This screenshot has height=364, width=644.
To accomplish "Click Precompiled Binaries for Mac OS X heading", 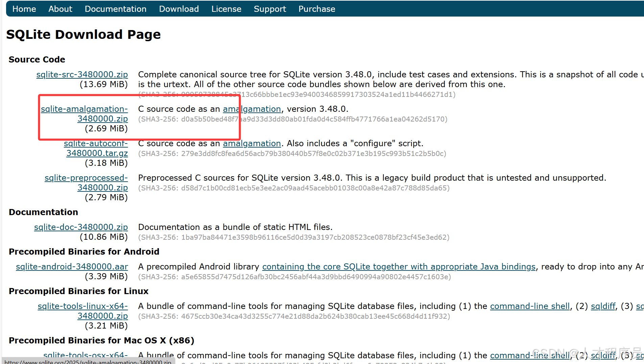I will tap(101, 340).
